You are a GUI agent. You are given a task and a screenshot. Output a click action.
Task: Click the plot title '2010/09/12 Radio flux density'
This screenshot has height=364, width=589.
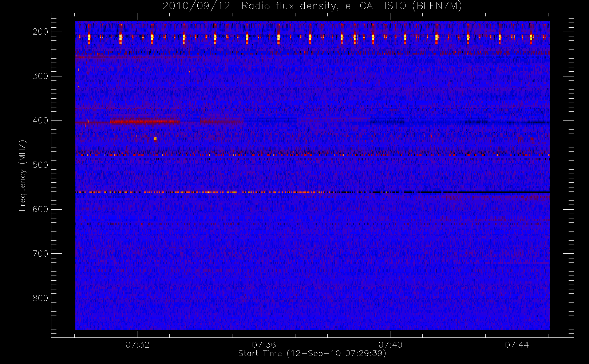tap(312, 6)
